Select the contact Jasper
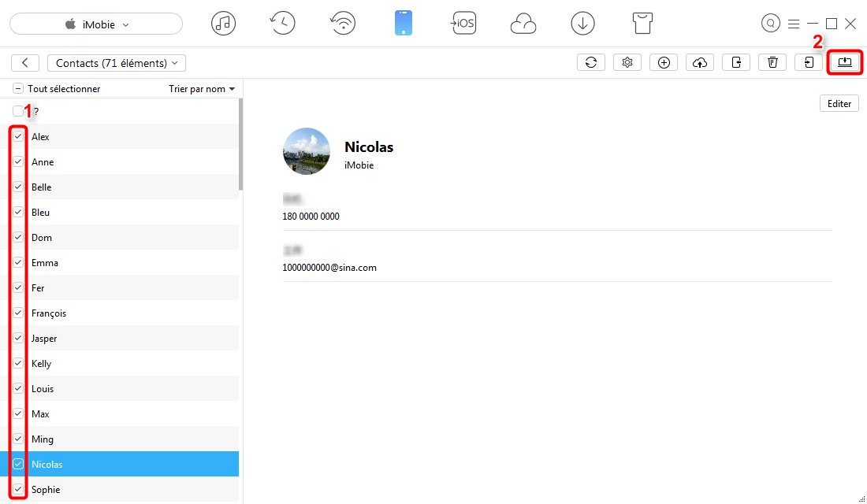The width and height of the screenshot is (867, 504). (120, 338)
